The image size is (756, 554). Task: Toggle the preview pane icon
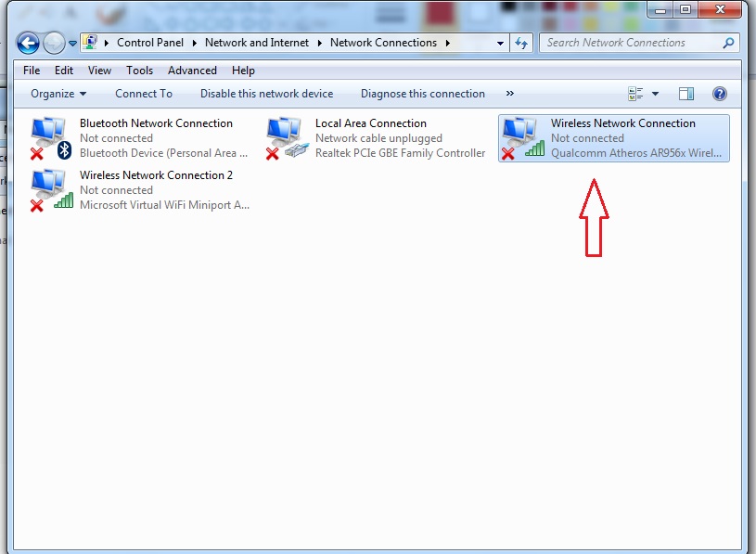pos(686,94)
